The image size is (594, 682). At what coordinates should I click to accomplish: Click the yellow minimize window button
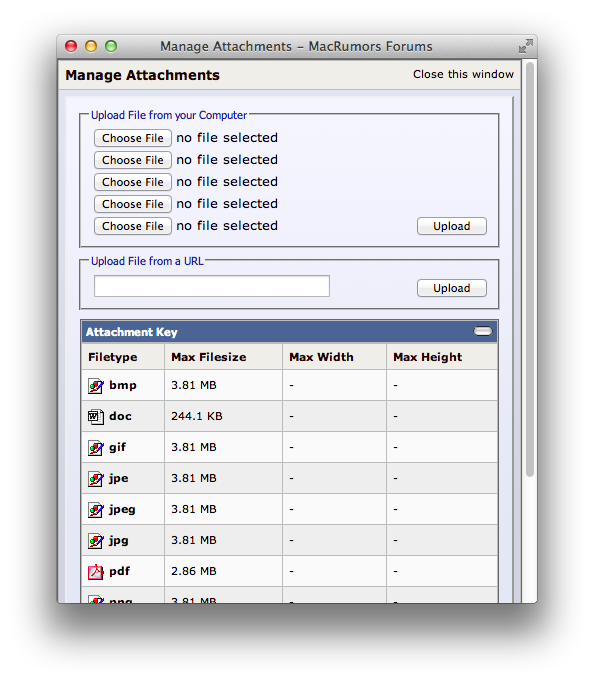pyautogui.click(x=91, y=46)
